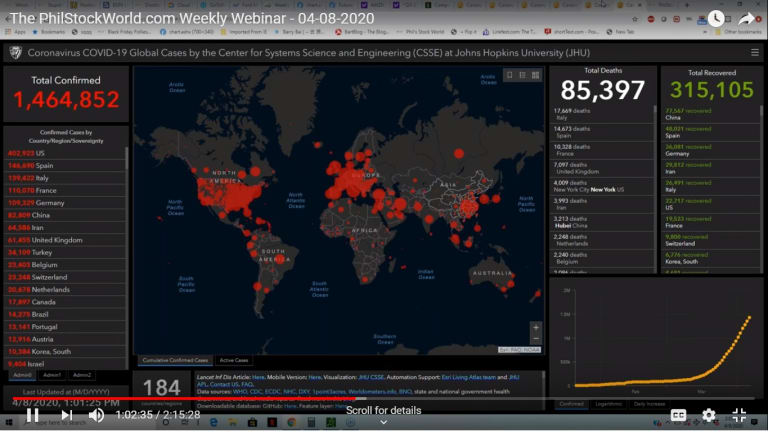The width and height of the screenshot is (768, 432).
Task: Click the Hubei China deaths entry
Action: [x=602, y=222]
